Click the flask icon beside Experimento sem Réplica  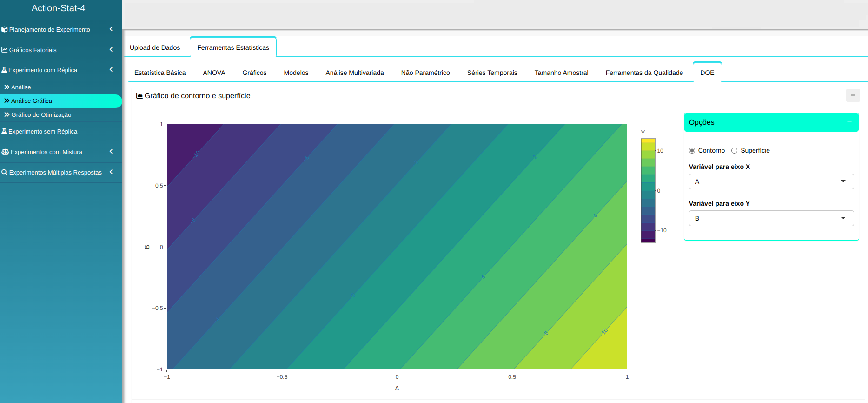tap(4, 131)
